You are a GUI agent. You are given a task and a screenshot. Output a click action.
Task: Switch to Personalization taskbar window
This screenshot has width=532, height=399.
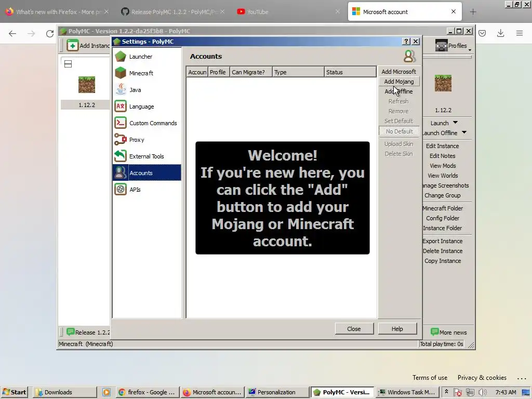277,392
